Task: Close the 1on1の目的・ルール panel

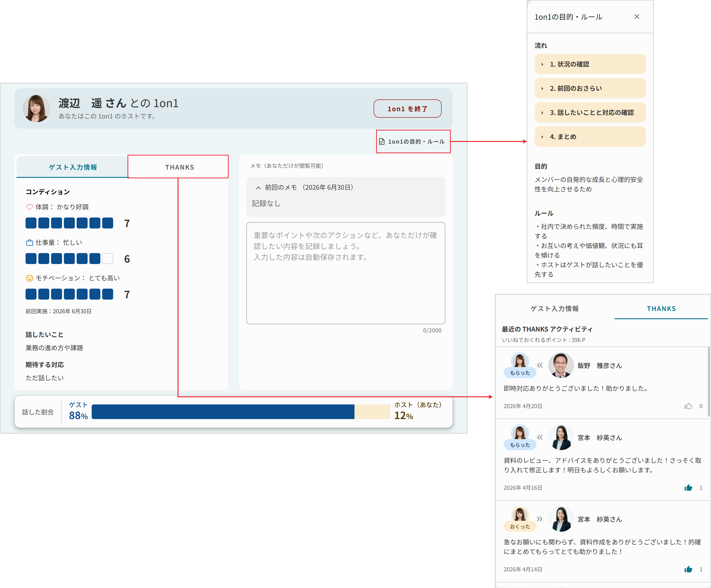Action: (x=636, y=17)
